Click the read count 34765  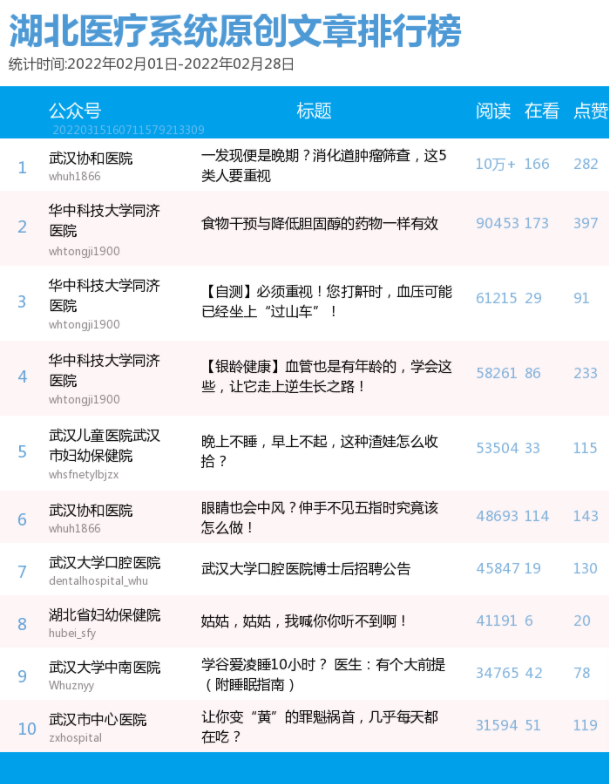(x=497, y=673)
